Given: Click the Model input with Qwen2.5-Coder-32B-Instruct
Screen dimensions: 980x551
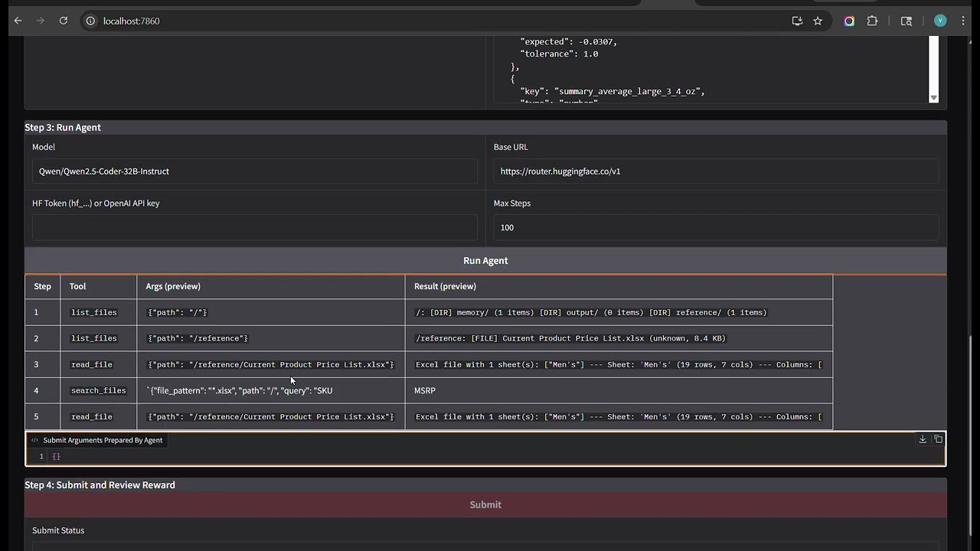Looking at the screenshot, I should pyautogui.click(x=254, y=171).
